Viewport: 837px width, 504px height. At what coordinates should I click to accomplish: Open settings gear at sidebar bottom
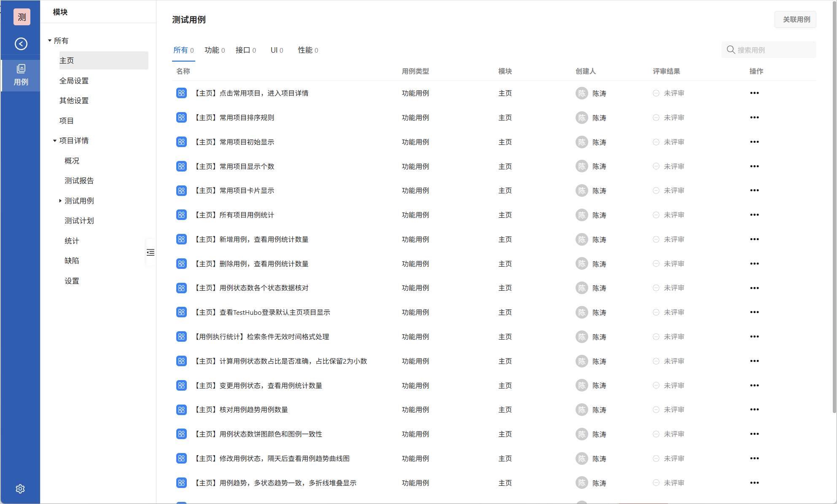click(20, 489)
